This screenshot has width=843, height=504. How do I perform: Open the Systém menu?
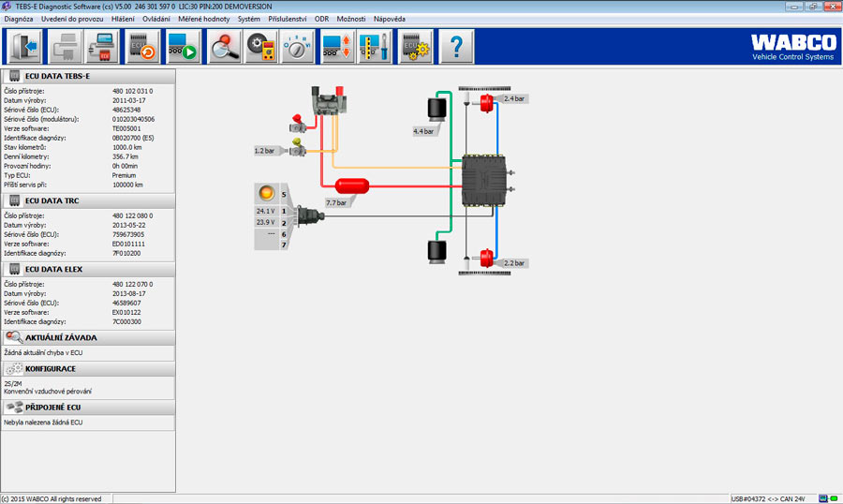click(249, 19)
